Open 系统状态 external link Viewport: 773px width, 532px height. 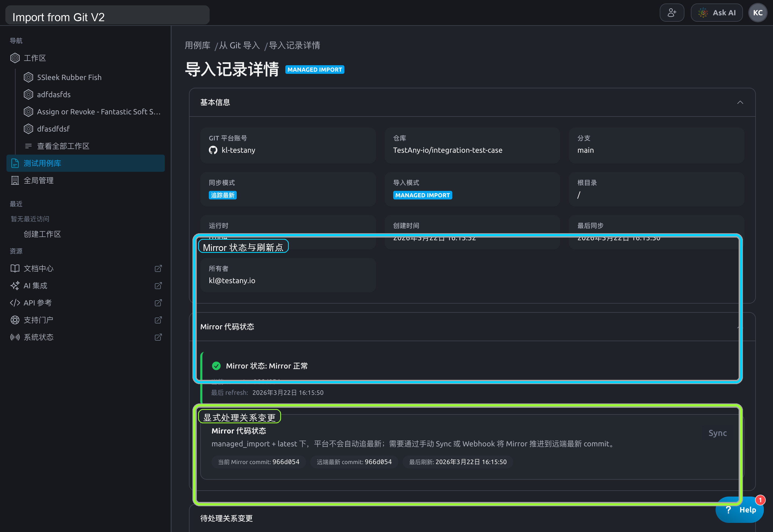tap(158, 337)
